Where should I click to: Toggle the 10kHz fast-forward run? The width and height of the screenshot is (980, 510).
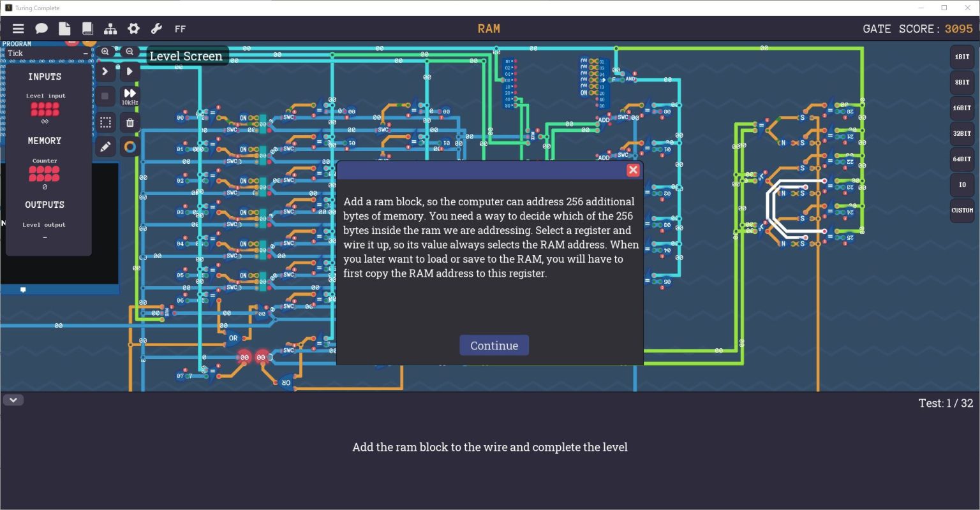tap(130, 96)
